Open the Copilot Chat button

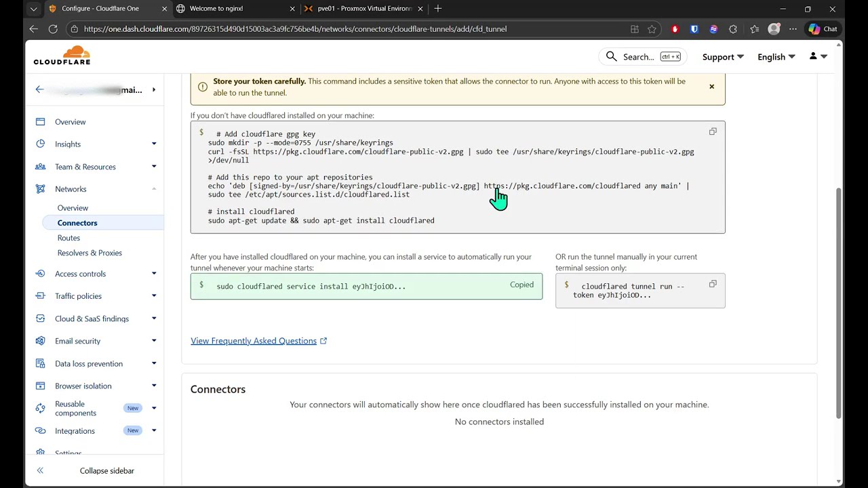pos(823,29)
